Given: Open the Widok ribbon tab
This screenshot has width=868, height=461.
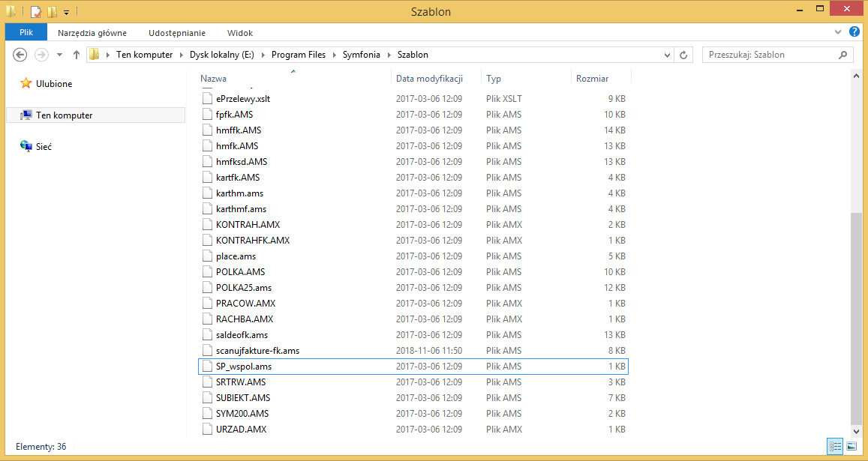Looking at the screenshot, I should 239,33.
